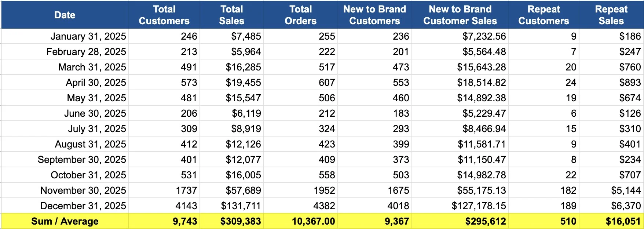Select the $16,051 repeat sales total
644x229 pixels.
[623, 221]
